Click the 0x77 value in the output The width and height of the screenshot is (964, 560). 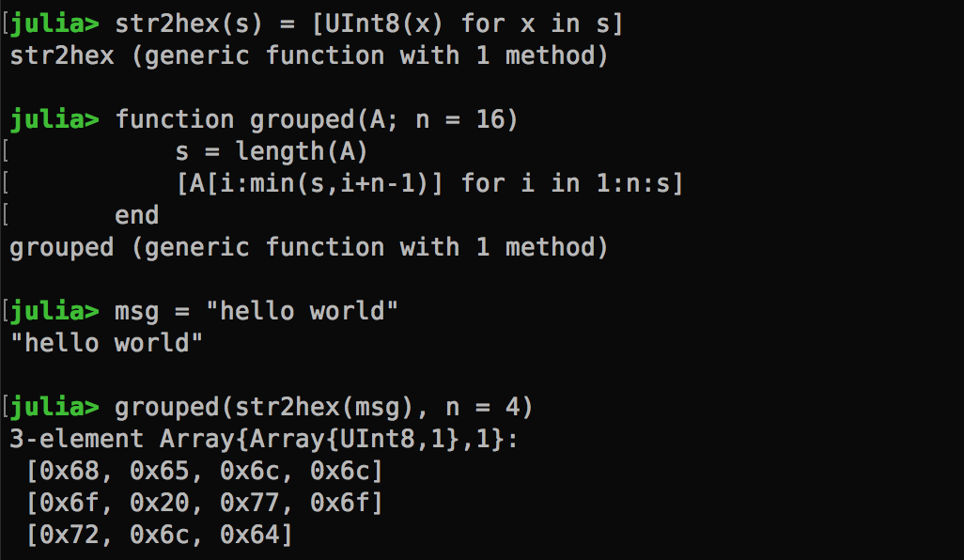(250, 503)
